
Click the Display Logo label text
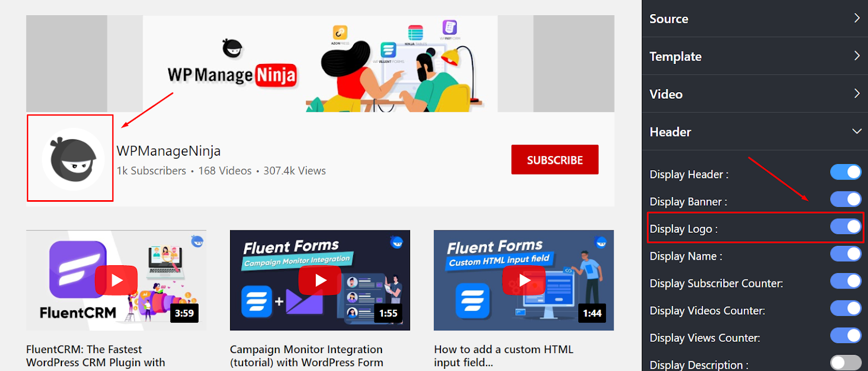click(684, 229)
